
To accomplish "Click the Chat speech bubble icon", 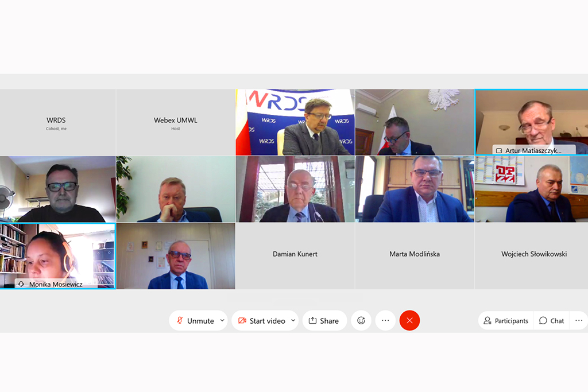I will pyautogui.click(x=543, y=321).
